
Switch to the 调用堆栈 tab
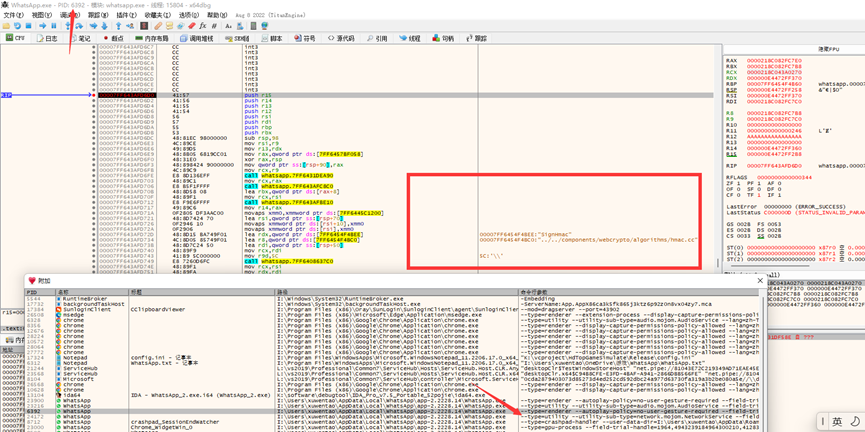click(x=196, y=38)
